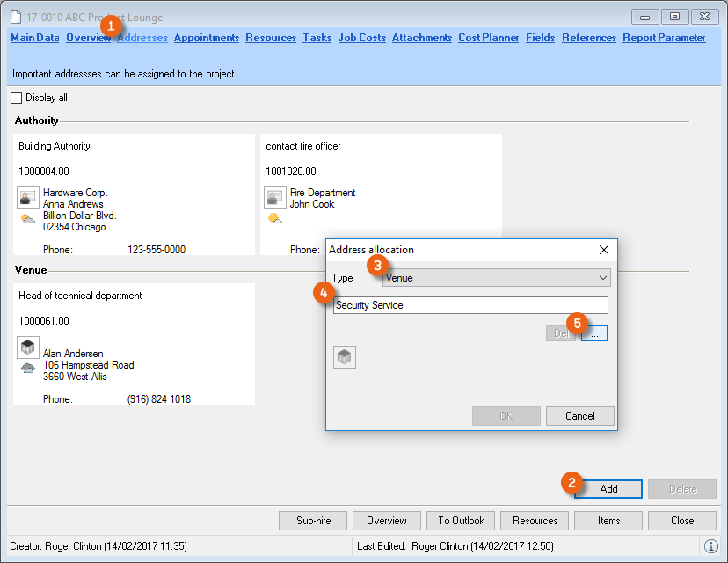Image resolution: width=728 pixels, height=563 pixels.
Task: Open the Job Costs tab
Action: pos(361,38)
